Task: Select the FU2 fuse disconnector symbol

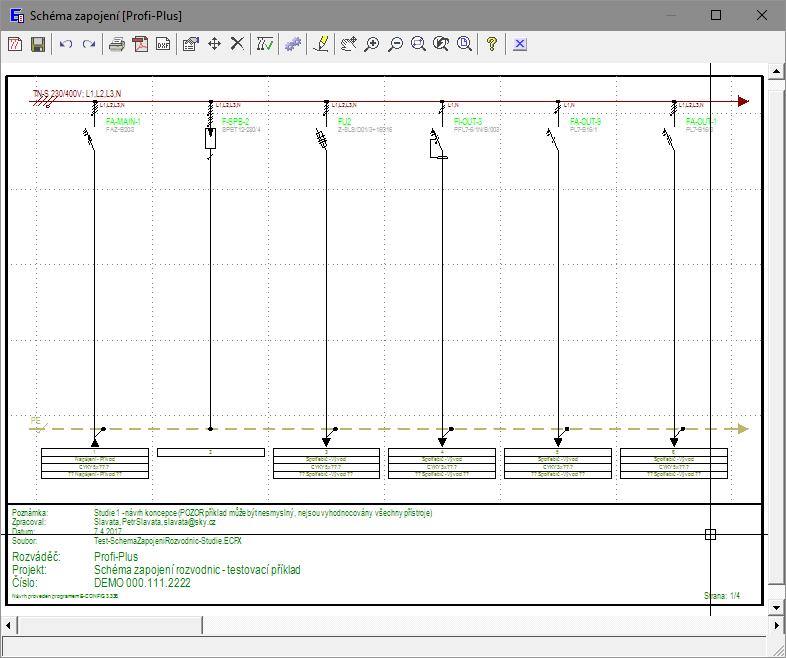Action: tap(323, 139)
